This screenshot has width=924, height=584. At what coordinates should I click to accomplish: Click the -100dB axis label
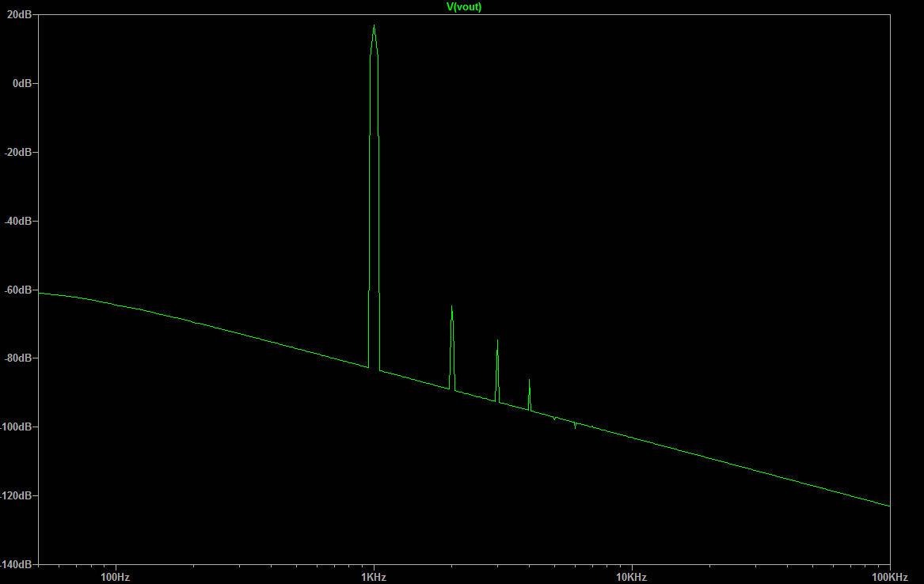16,427
